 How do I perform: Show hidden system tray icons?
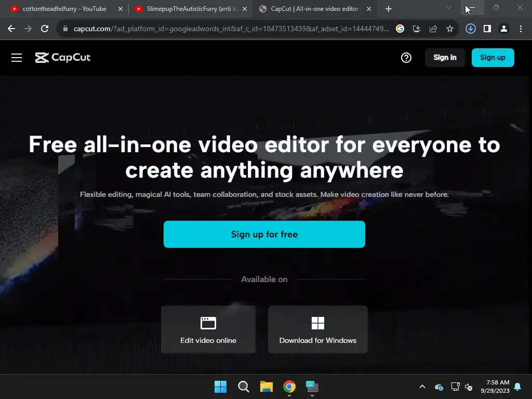tap(422, 387)
